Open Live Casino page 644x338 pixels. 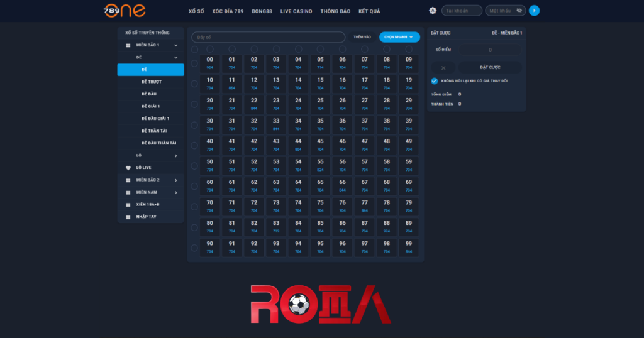point(296,11)
